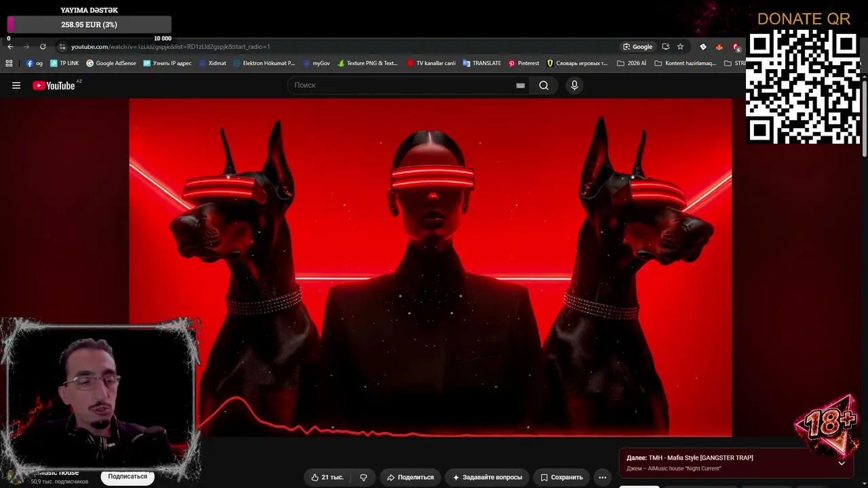868x488 pixels.
Task: Open the TRANSLATE bookmark
Action: [x=481, y=63]
